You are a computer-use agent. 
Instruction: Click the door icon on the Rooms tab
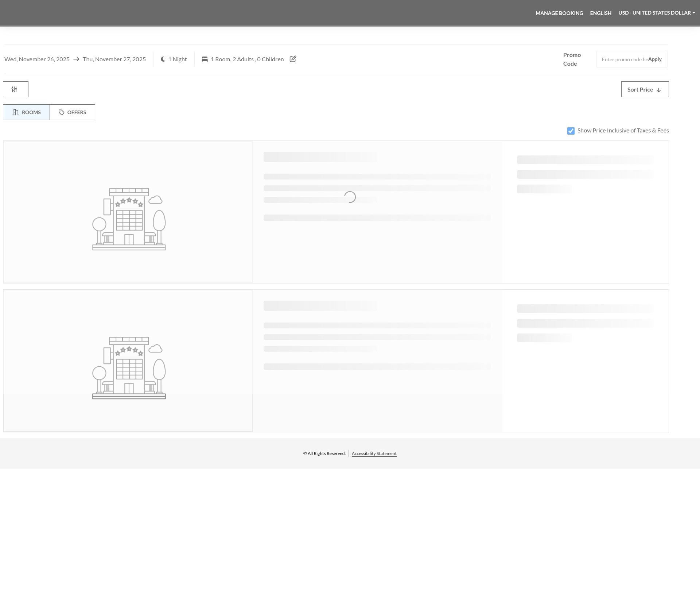[x=15, y=112]
